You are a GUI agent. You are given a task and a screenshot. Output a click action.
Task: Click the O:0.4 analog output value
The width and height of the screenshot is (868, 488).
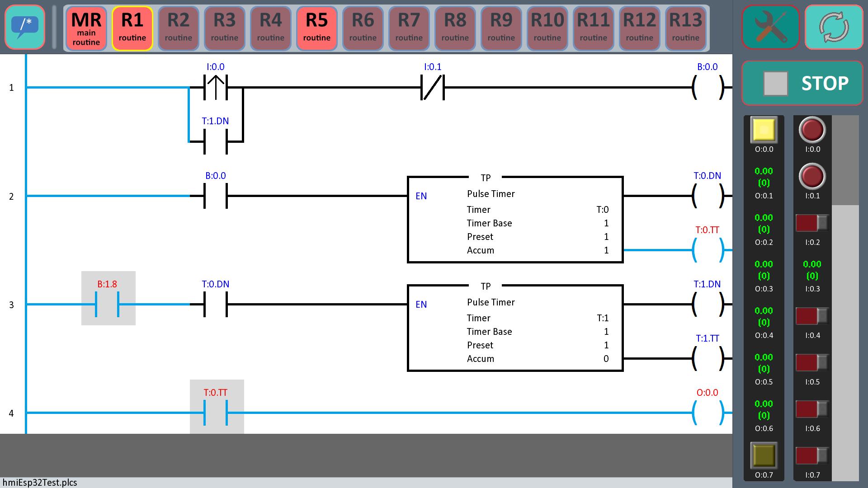764,316
